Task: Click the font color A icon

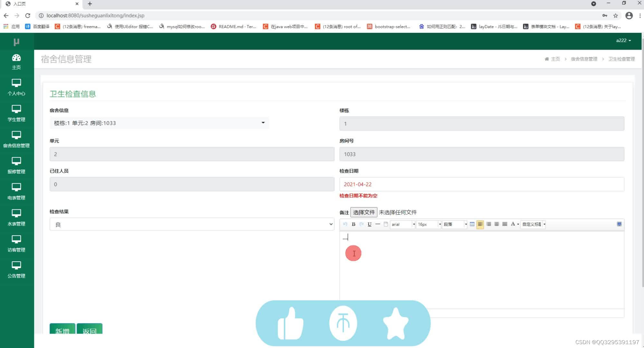Action: pyautogui.click(x=513, y=224)
